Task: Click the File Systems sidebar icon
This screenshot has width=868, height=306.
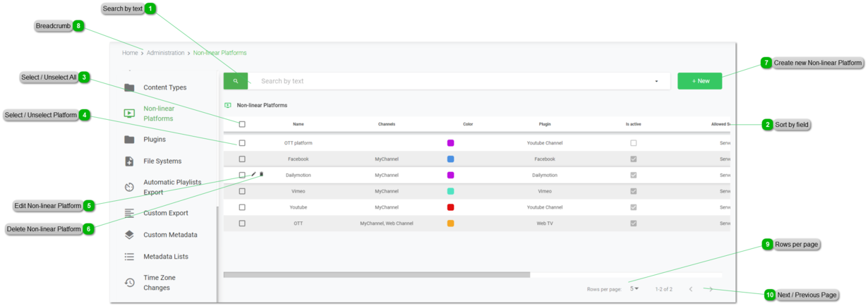Action: pyautogui.click(x=129, y=161)
